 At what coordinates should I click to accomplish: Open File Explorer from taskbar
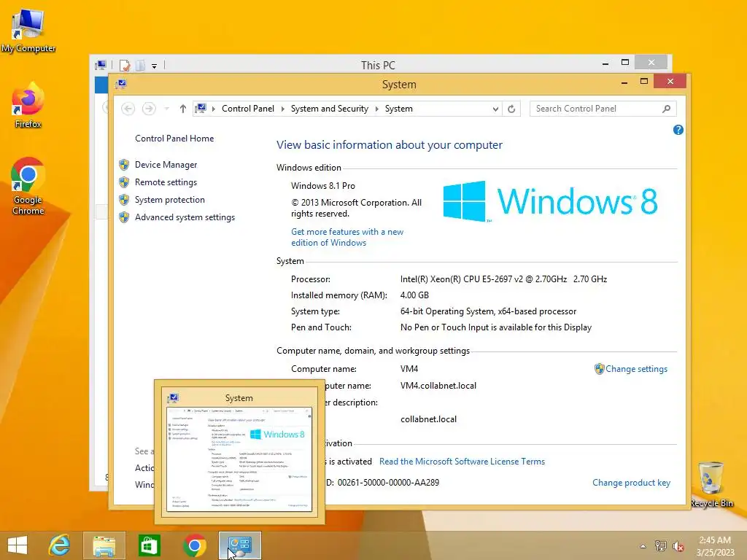[x=104, y=545]
